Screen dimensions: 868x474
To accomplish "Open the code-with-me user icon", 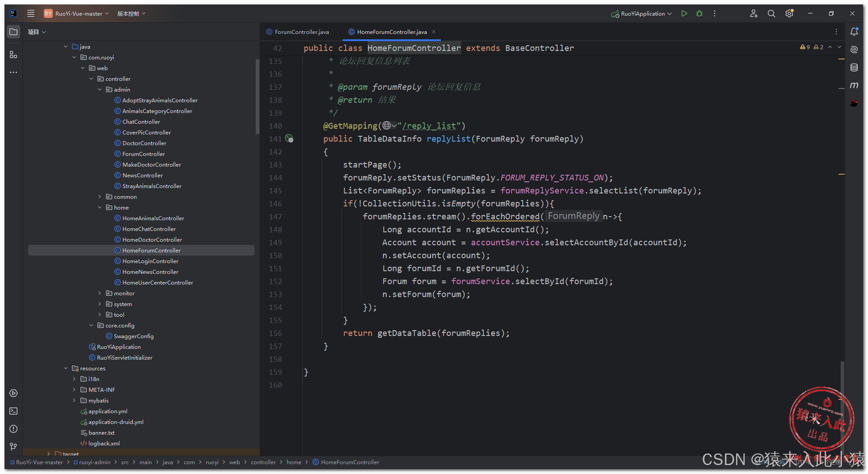I will 754,13.
